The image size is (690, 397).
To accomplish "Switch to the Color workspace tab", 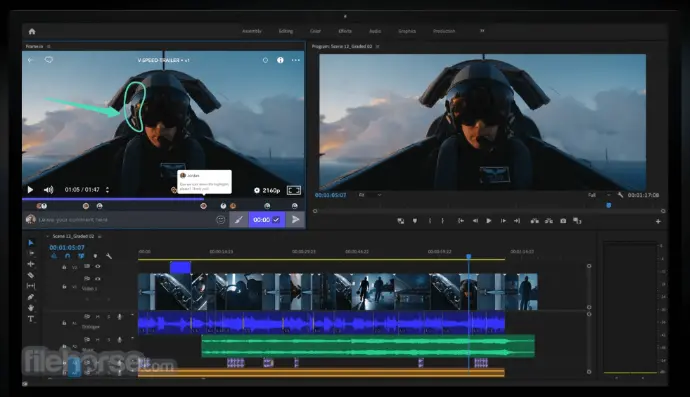I will [x=316, y=31].
